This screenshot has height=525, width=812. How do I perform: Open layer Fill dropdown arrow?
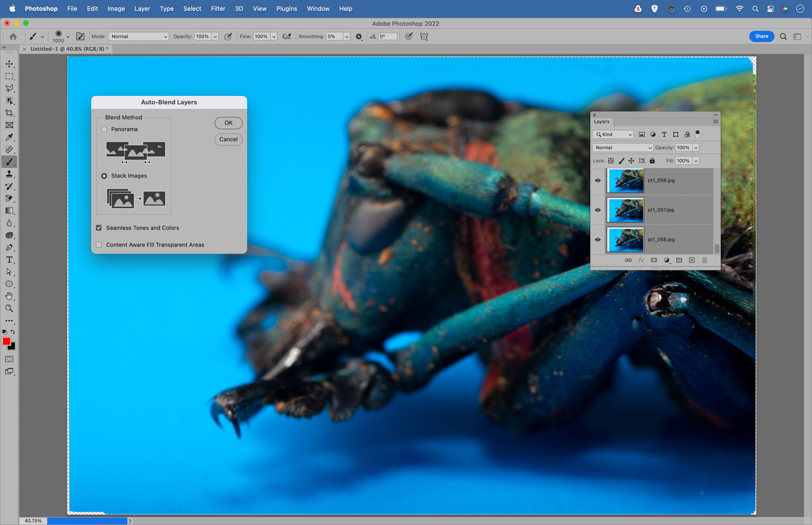click(x=696, y=161)
